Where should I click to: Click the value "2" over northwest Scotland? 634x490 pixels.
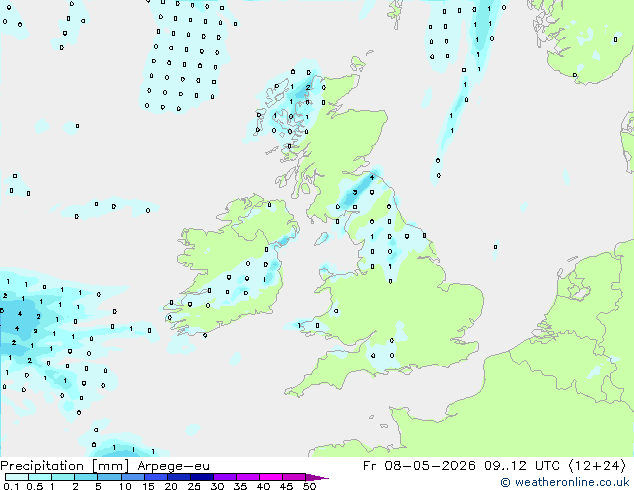308,87
